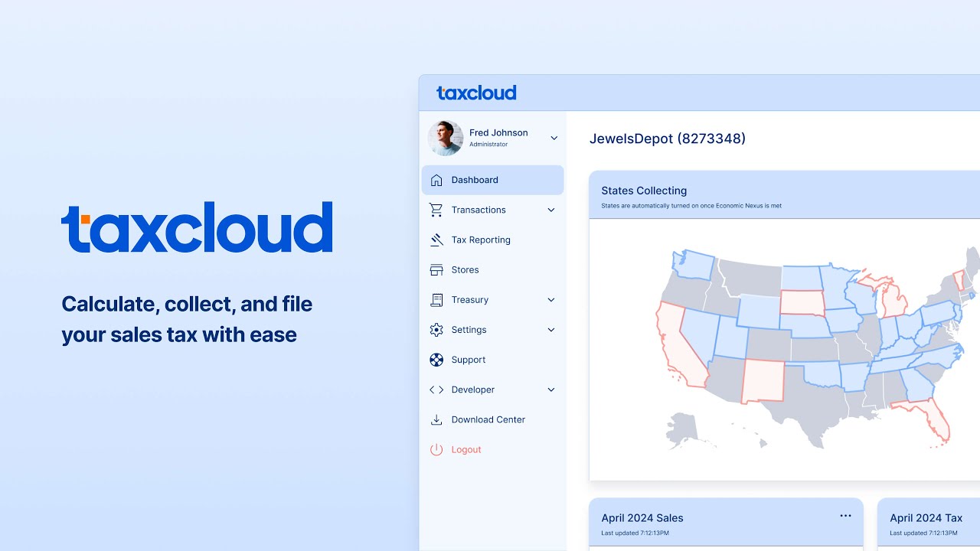980x551 pixels.
Task: Click the Treasury receipt icon
Action: [x=436, y=300]
